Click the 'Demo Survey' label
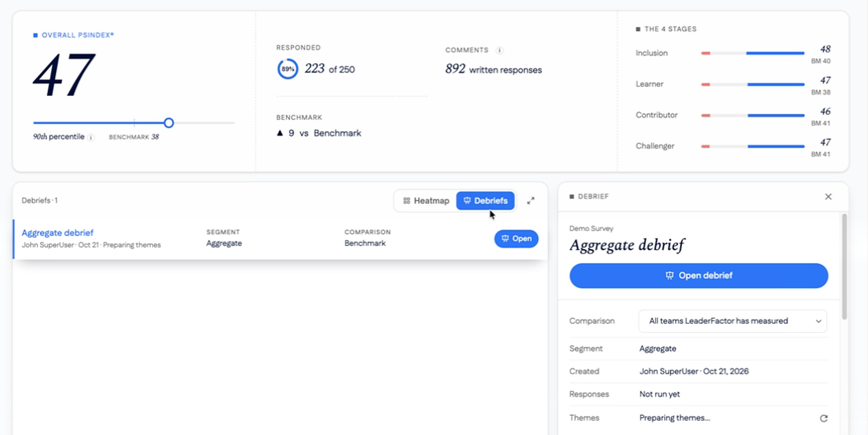This screenshot has height=435, width=868. [x=591, y=228]
